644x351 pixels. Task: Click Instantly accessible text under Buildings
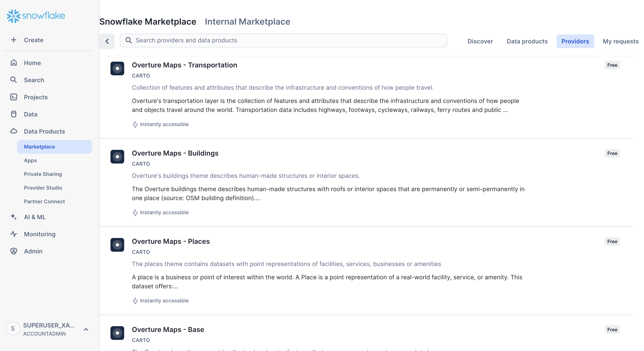coord(164,213)
